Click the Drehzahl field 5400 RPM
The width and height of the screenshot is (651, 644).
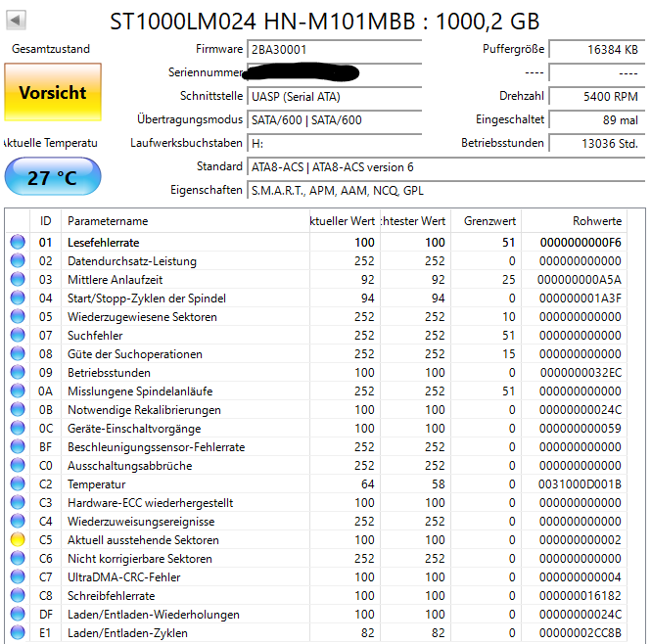click(596, 96)
